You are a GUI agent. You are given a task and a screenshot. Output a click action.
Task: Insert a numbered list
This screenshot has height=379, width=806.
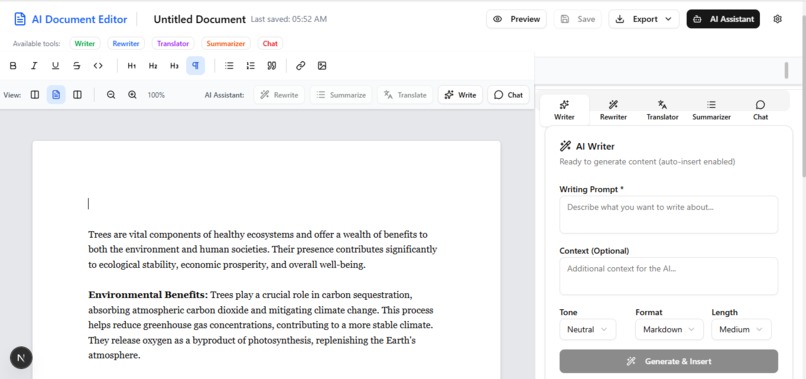pos(250,66)
